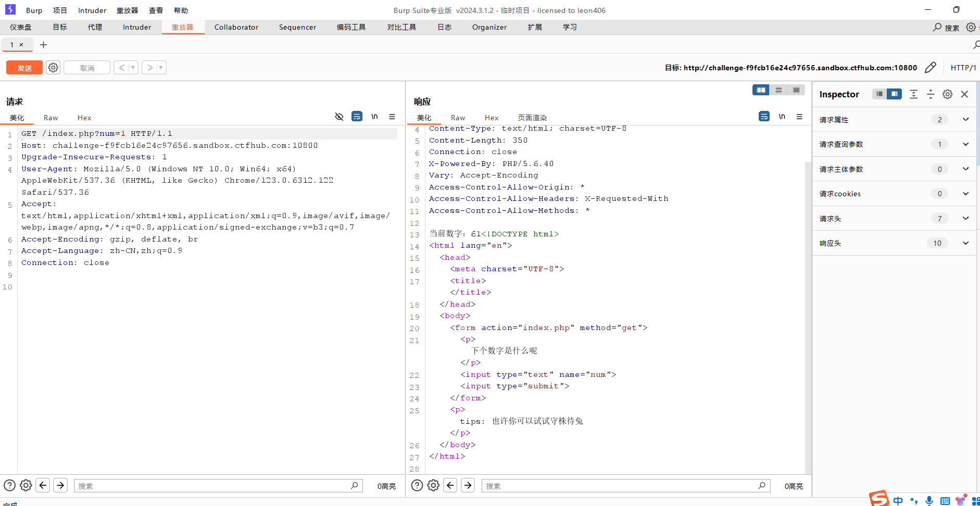Open the response panel hamburger menu
980x506 pixels.
(x=799, y=117)
